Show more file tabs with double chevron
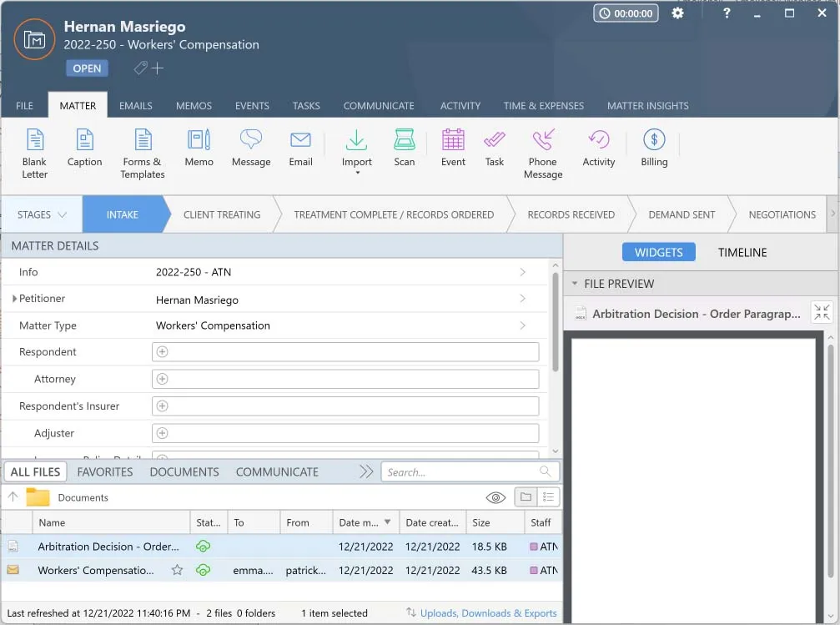The width and height of the screenshot is (840, 625). click(366, 471)
